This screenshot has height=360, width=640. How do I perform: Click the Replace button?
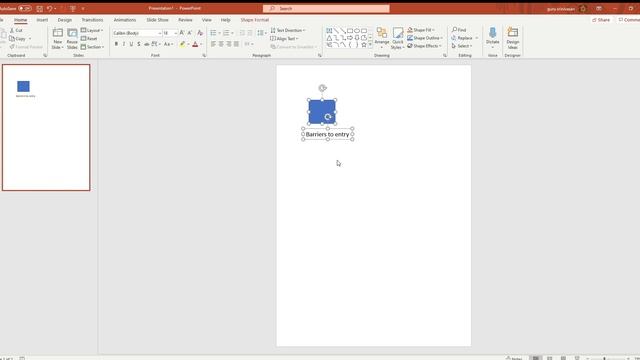point(462,38)
